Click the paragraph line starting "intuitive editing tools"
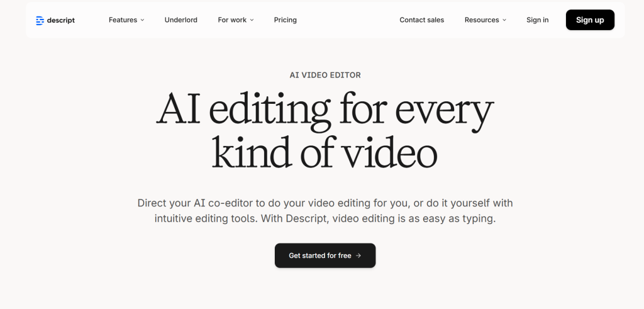Viewport: 644px width, 309px height. coord(325,219)
